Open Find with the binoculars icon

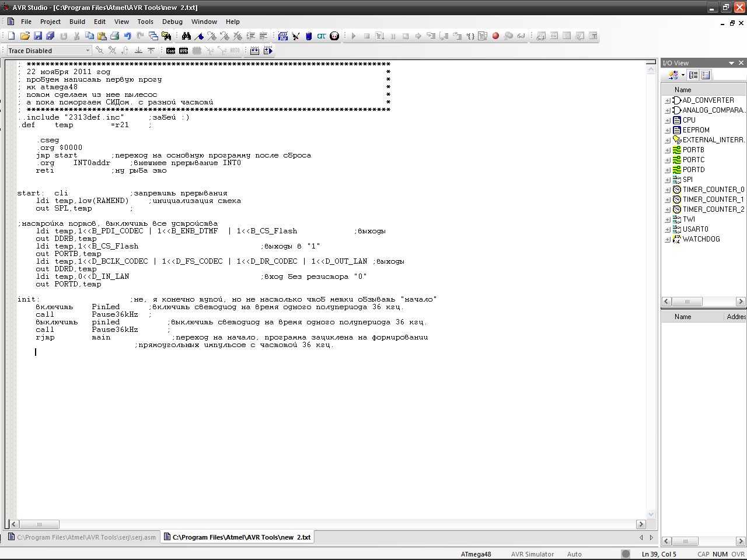coord(186,36)
